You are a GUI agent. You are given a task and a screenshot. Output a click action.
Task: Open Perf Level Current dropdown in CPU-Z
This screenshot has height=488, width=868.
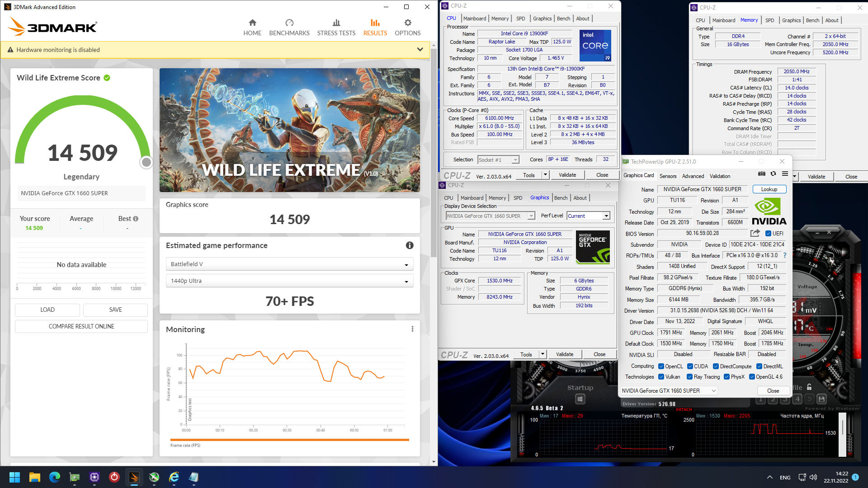589,216
